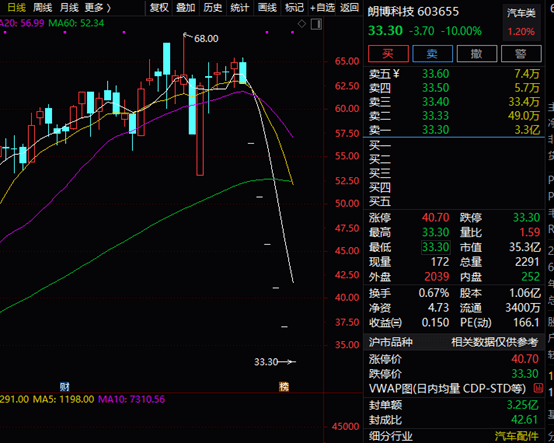Expand the 更多 period options
Image resolution: width=554 pixels, height=443 pixels.
[x=98, y=7]
